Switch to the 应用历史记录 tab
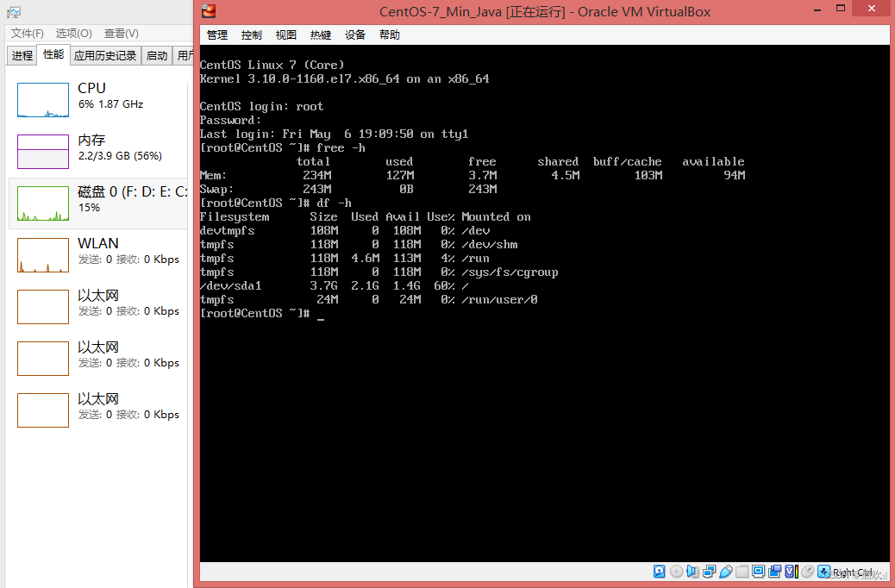The height and width of the screenshot is (588, 895). coord(105,55)
